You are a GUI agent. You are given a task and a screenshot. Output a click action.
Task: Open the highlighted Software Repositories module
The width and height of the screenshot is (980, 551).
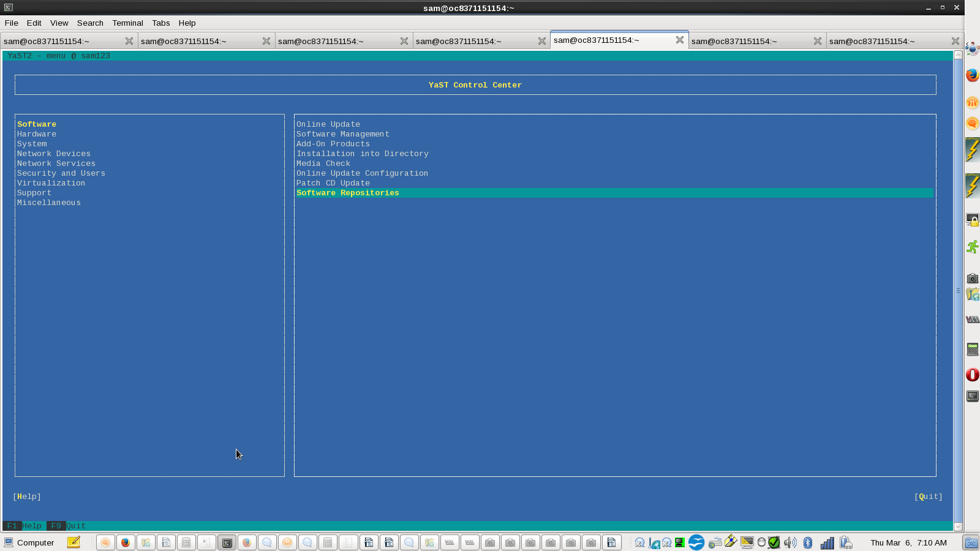(615, 193)
